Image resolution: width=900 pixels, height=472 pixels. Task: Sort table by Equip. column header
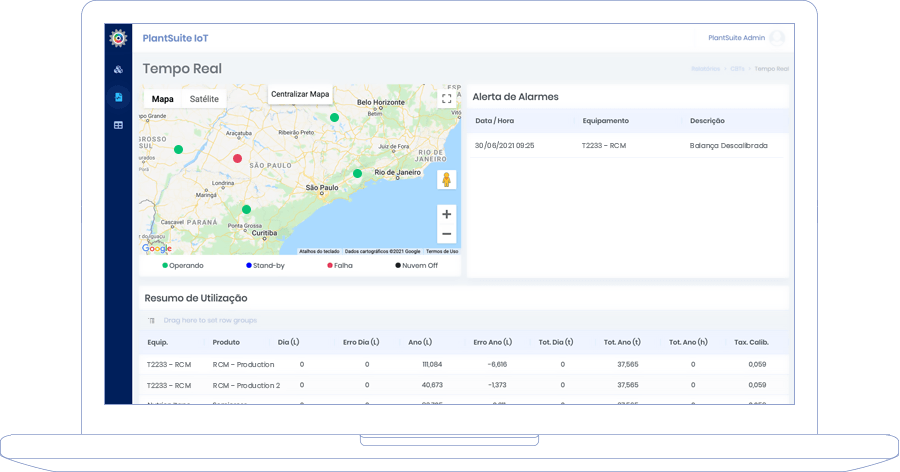(158, 342)
